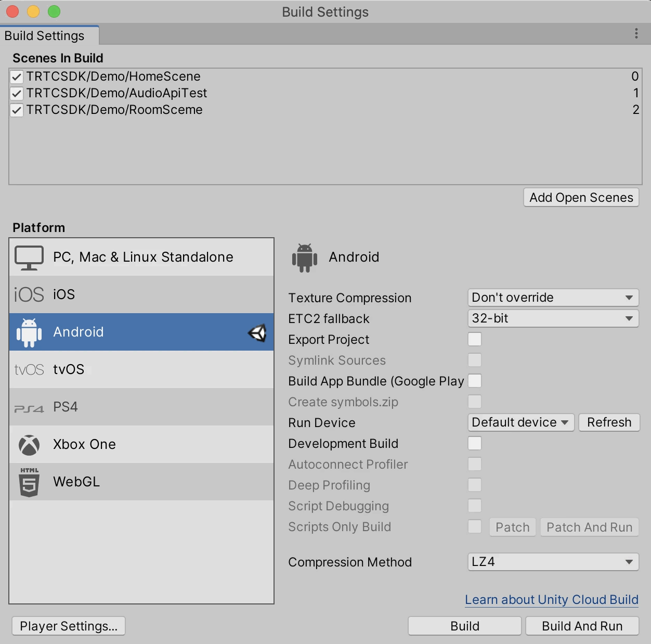
Task: Select the iOS platform
Action: (141, 294)
